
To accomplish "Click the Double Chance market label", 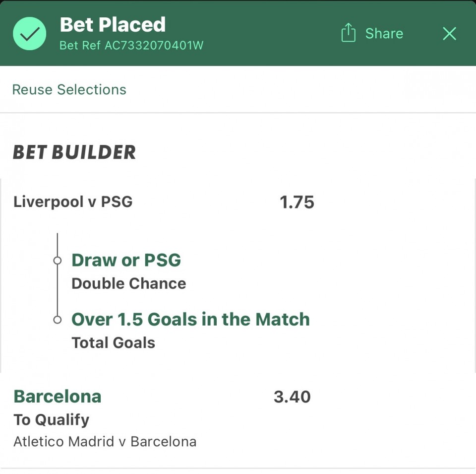I will [x=128, y=283].
